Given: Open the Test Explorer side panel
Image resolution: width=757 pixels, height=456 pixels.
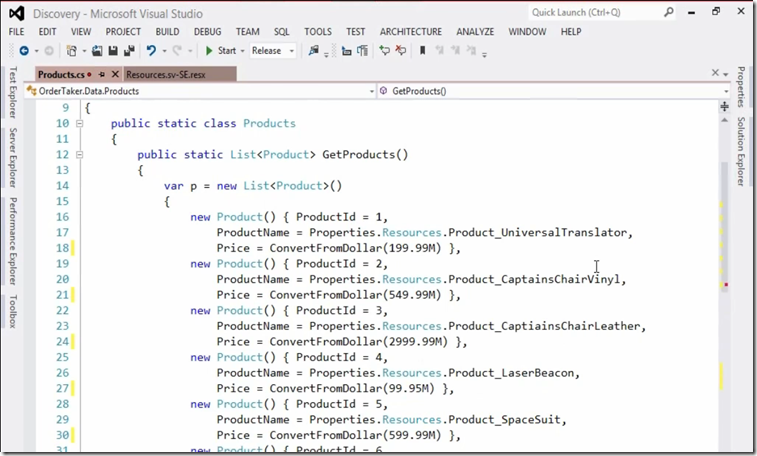Looking at the screenshot, I should 13,92.
